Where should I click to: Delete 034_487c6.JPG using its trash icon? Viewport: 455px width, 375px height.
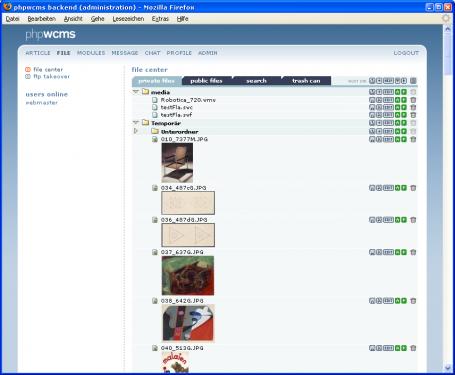pyautogui.click(x=413, y=188)
